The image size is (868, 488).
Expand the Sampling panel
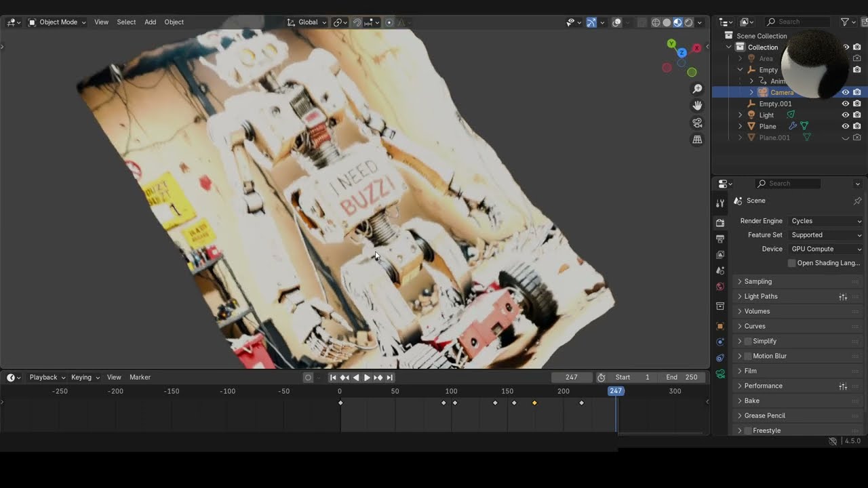797,281
